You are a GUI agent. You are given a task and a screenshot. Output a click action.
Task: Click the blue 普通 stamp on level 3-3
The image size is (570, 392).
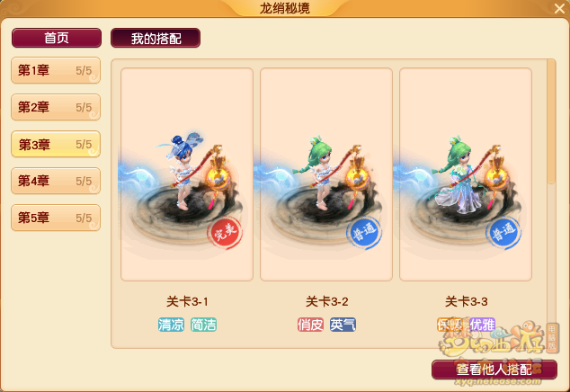tap(503, 234)
